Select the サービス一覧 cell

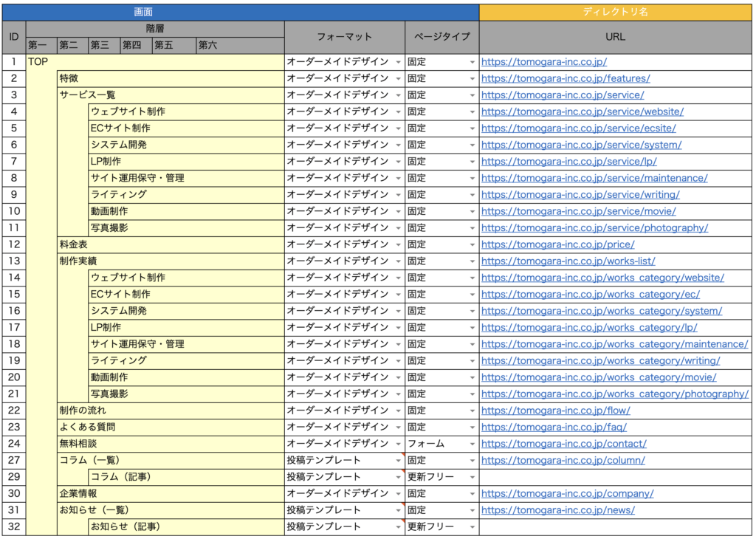(x=171, y=95)
